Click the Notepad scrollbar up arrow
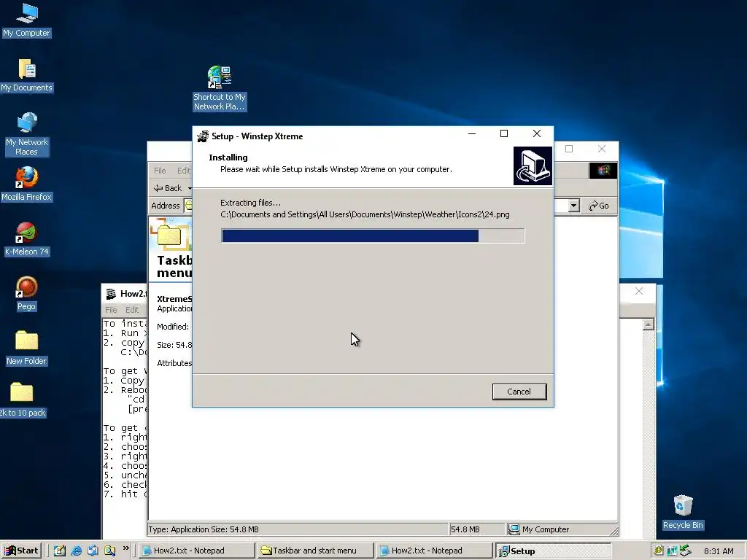Screen dimensions: 747x560 [x=648, y=324]
